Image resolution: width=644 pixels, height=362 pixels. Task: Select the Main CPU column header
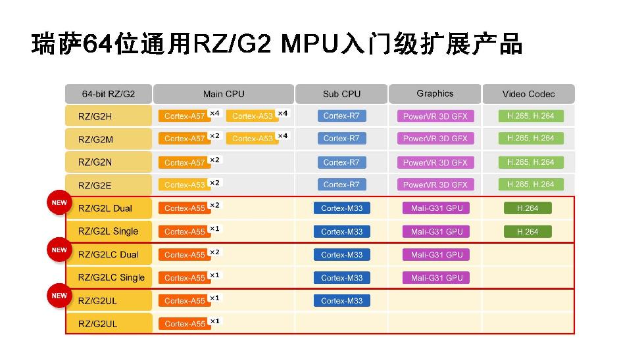224,94
